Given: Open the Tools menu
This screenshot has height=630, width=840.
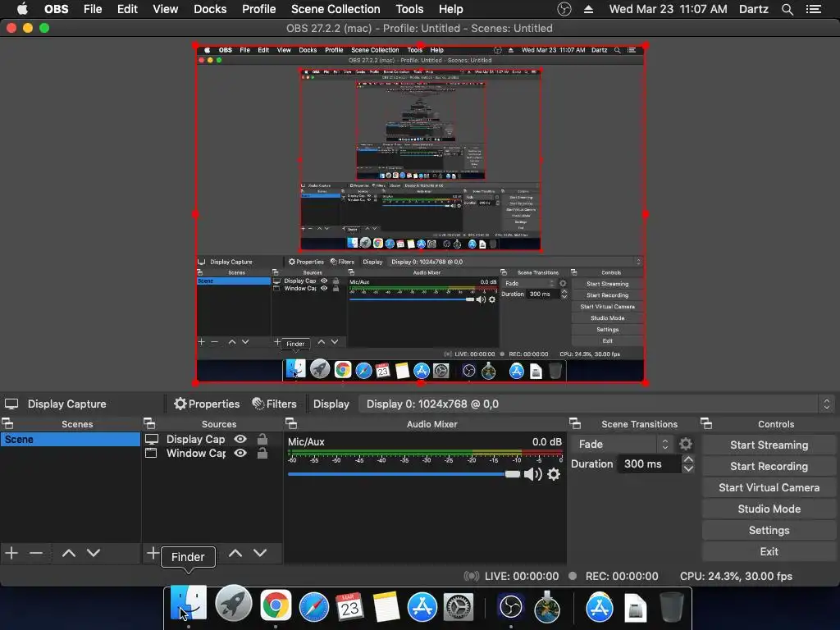Looking at the screenshot, I should coord(409,9).
